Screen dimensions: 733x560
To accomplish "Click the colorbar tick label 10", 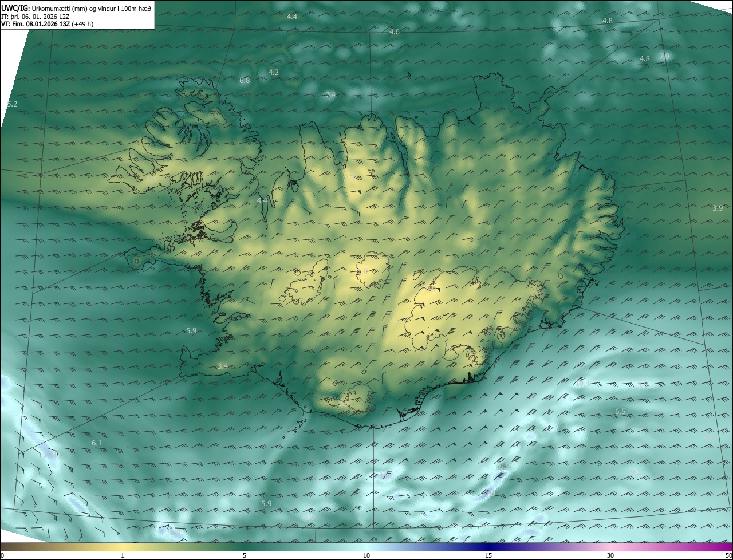I will click(366, 555).
